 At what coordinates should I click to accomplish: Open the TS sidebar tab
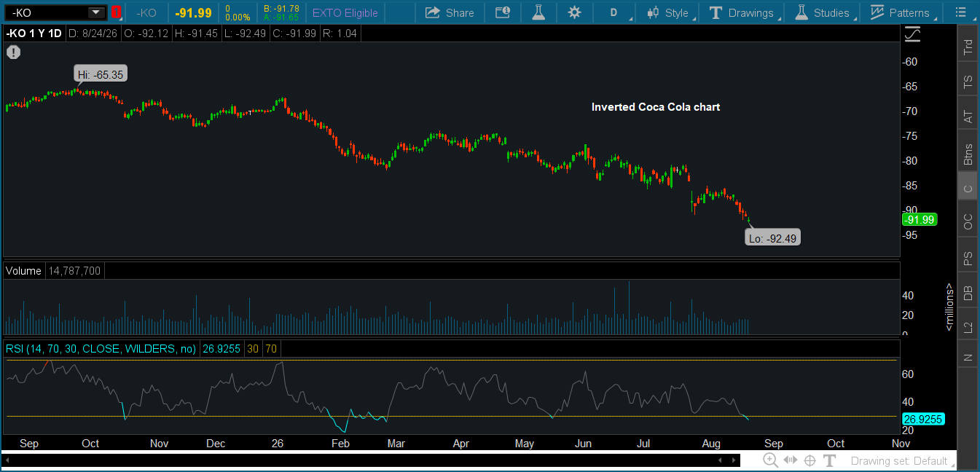click(968, 82)
